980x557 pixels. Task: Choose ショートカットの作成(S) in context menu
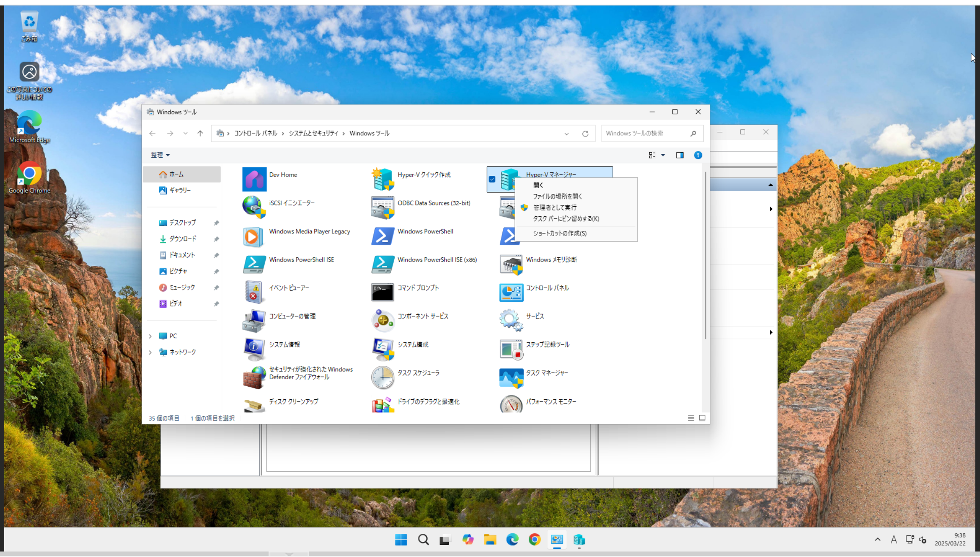pyautogui.click(x=560, y=233)
